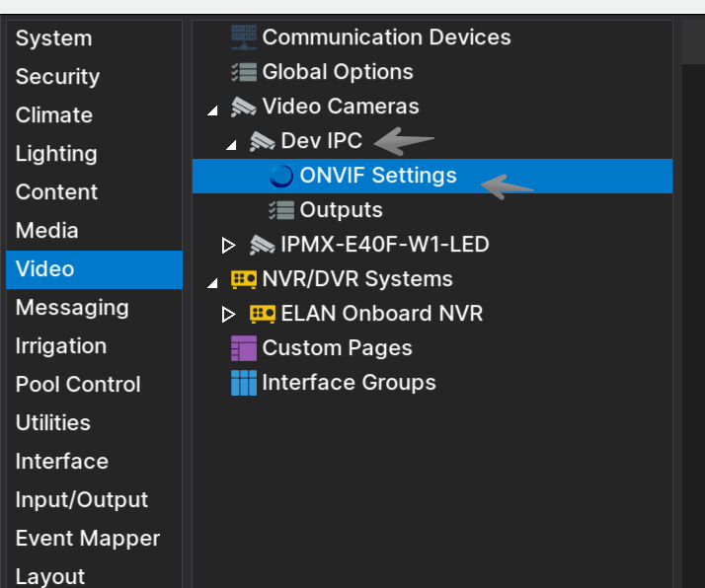Screen dimensions: 705x588
Task: Click the purple Custom Pages icon
Action: (244, 348)
